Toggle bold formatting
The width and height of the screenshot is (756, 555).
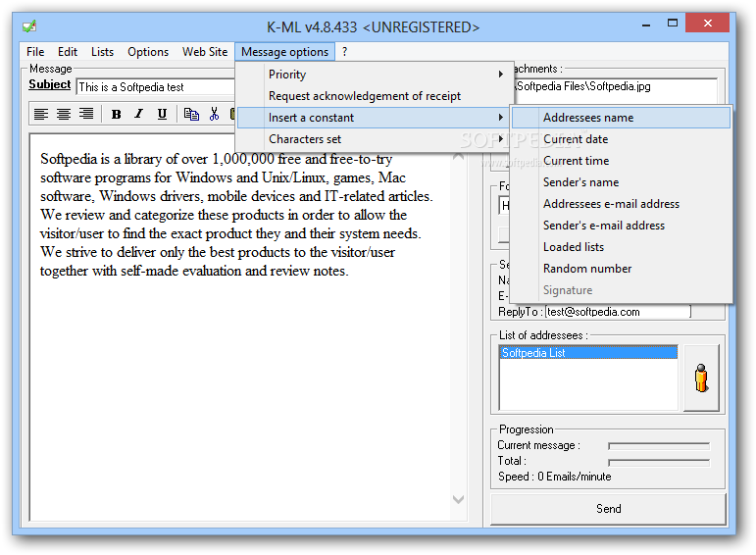(116, 115)
